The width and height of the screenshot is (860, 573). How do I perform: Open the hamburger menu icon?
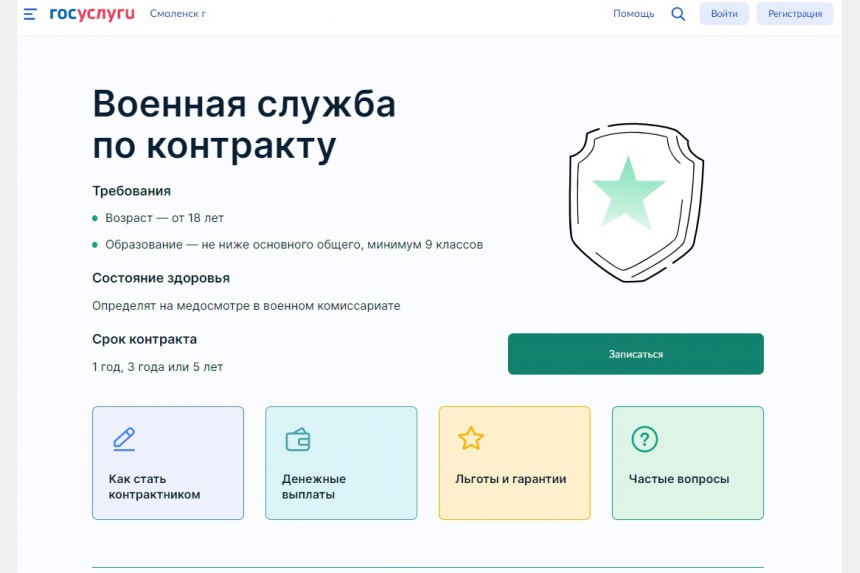pos(30,14)
